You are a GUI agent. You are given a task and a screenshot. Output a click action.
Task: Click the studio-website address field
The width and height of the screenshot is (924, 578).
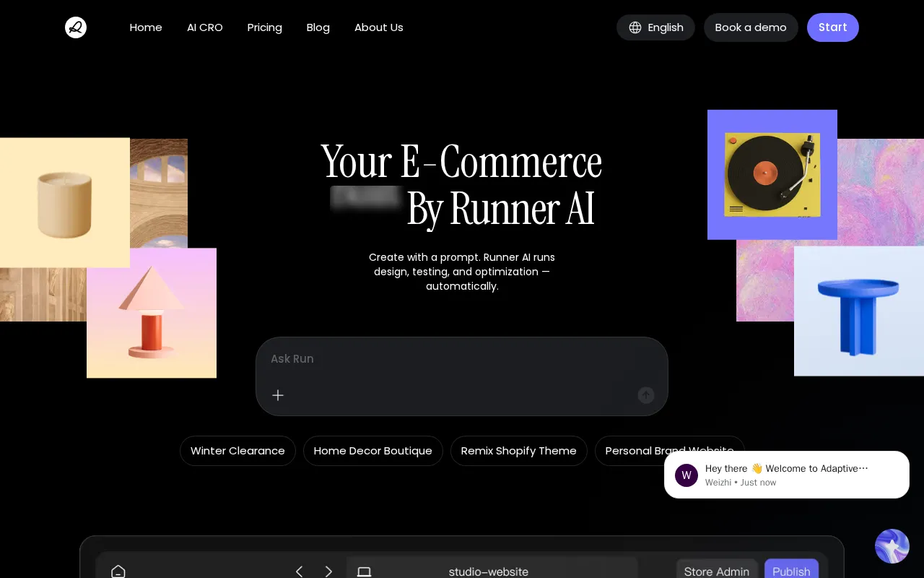coord(492,568)
